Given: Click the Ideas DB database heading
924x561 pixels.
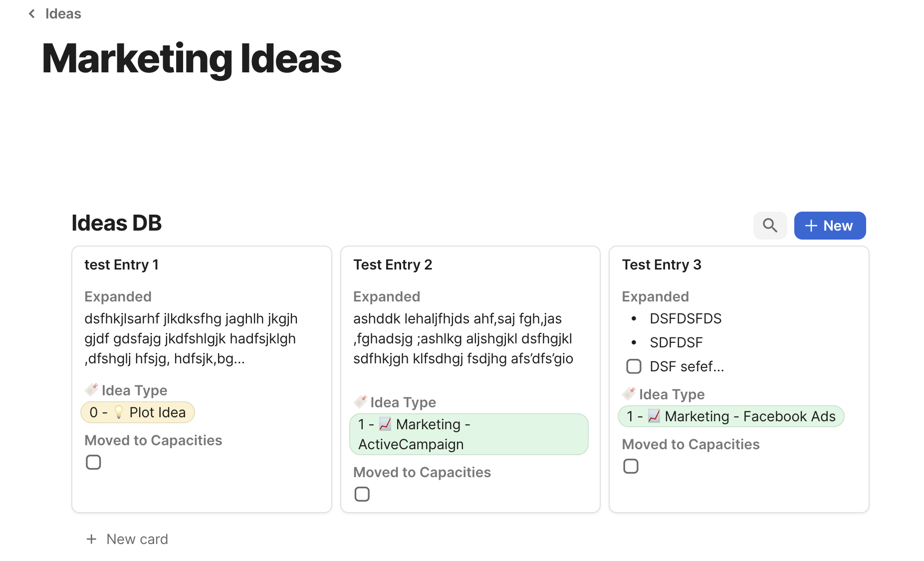Looking at the screenshot, I should [x=117, y=223].
